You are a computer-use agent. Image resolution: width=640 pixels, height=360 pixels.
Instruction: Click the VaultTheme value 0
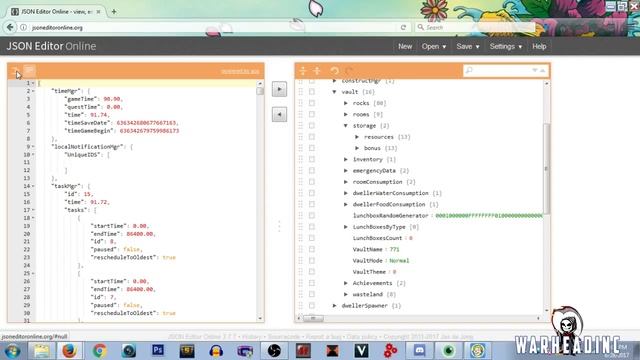(394, 272)
